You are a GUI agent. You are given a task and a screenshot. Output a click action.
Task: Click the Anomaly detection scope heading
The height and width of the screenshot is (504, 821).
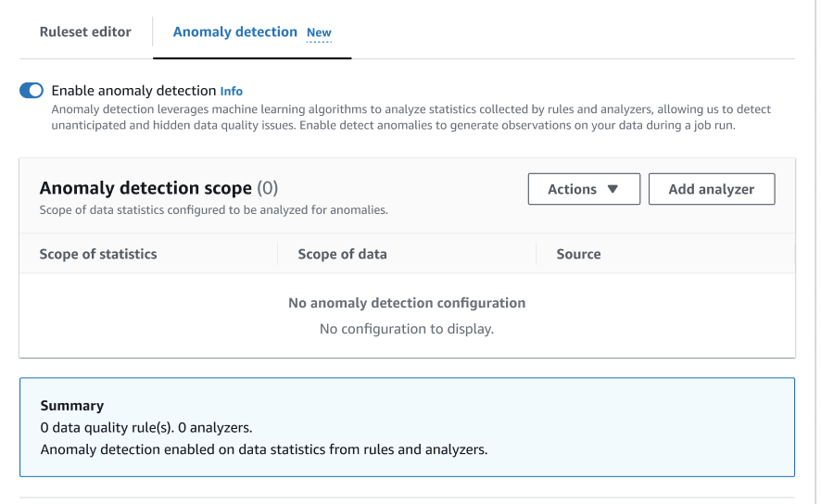[145, 188]
